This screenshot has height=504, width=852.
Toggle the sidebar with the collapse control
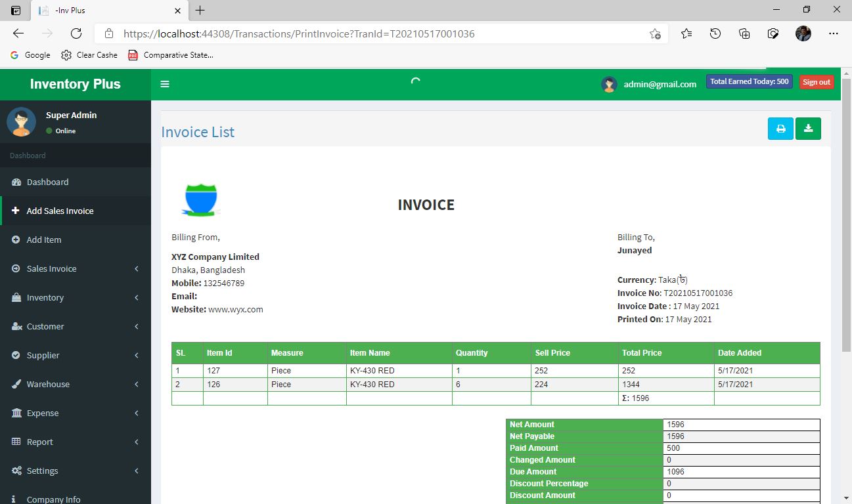165,84
